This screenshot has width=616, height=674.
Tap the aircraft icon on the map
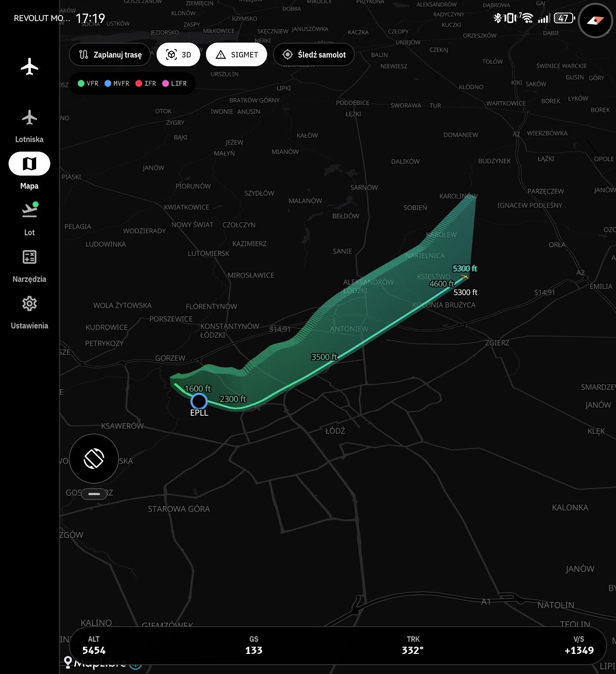[x=465, y=277]
